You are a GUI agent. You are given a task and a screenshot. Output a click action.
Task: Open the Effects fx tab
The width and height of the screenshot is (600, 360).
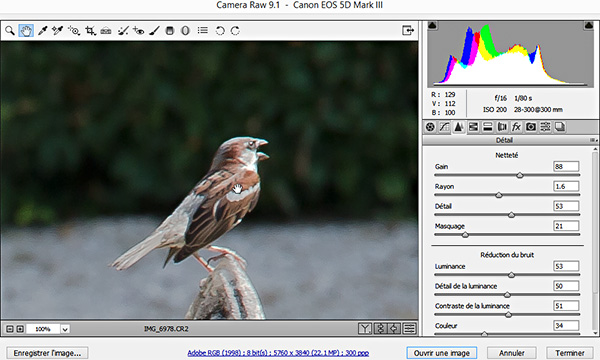click(x=516, y=127)
